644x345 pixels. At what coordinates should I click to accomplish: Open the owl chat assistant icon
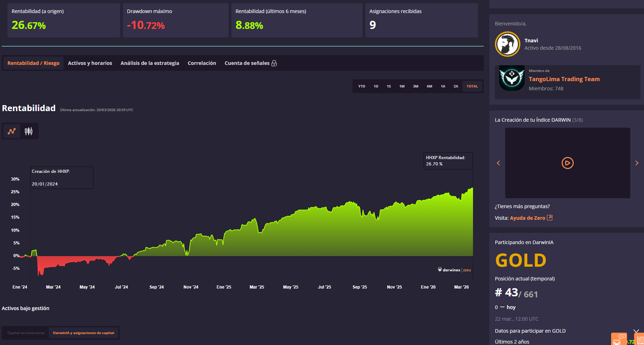pos(619,339)
